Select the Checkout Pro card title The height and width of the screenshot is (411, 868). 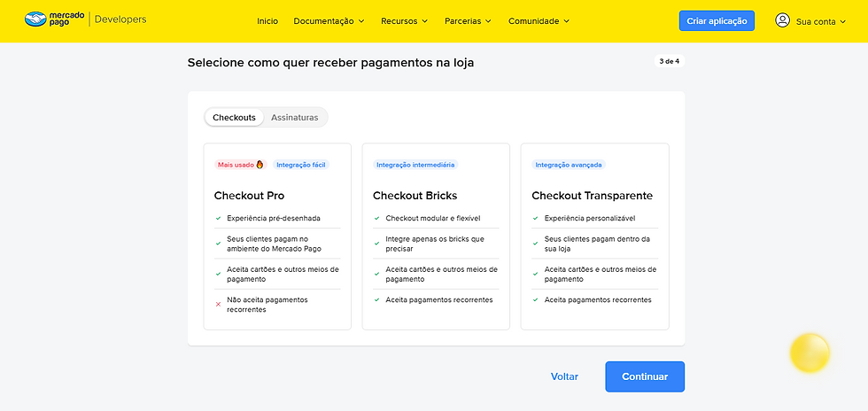click(249, 196)
